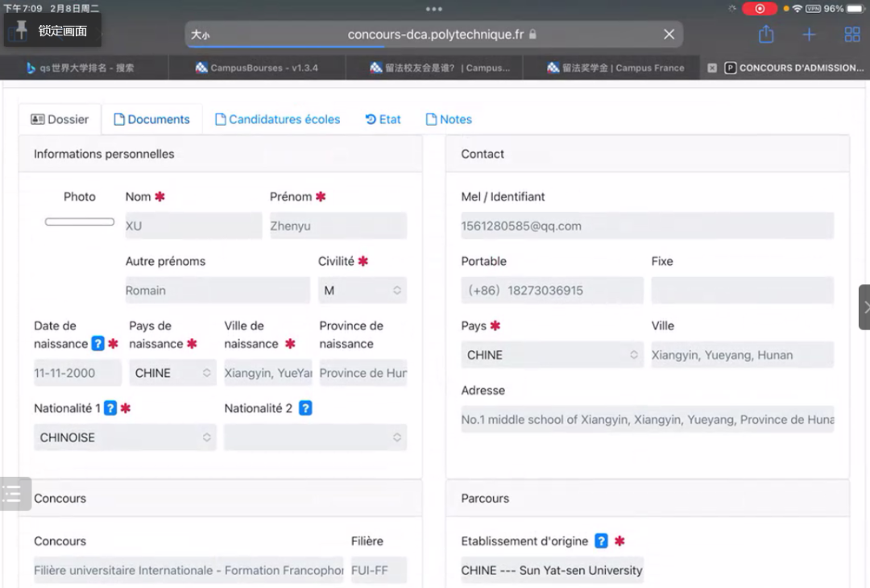Click help icon beside Nationalité 1
870x588 pixels.
click(x=111, y=408)
